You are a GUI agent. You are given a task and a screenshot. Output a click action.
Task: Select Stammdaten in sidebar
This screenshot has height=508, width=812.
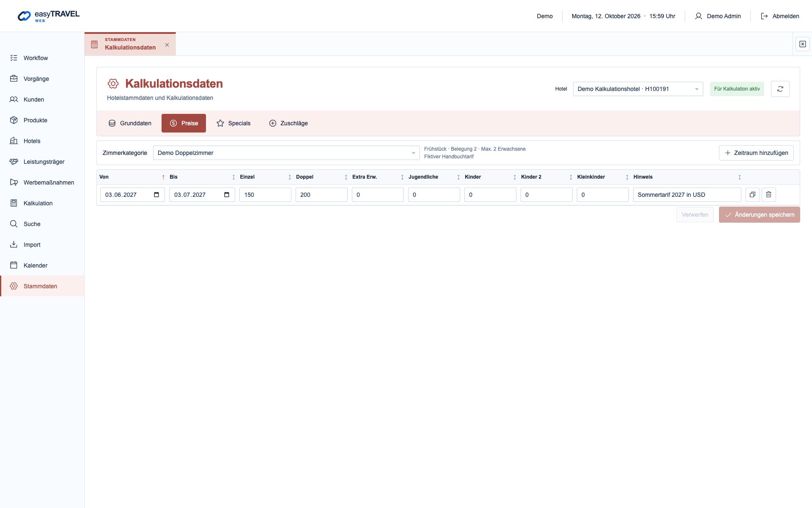tap(42, 286)
